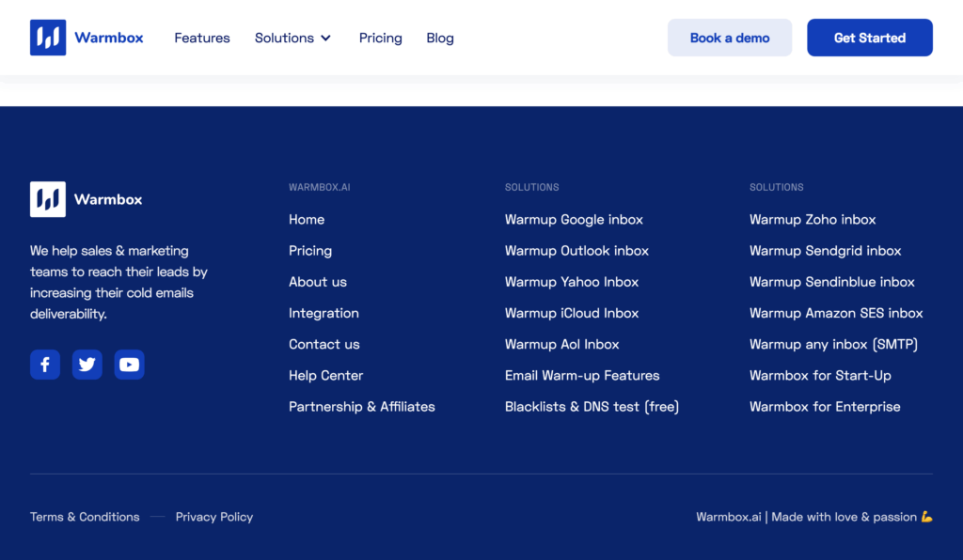This screenshot has height=560, width=963.
Task: Open Partnership & Affiliates link
Action: [362, 407]
